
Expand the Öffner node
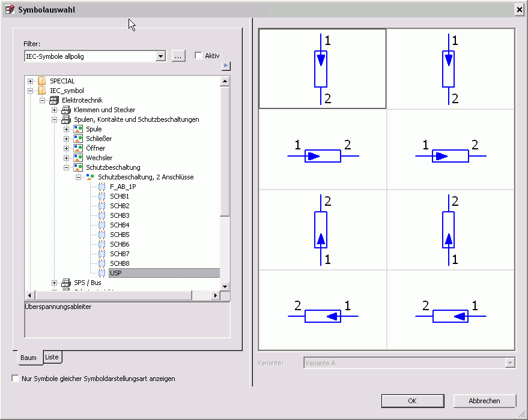66,148
